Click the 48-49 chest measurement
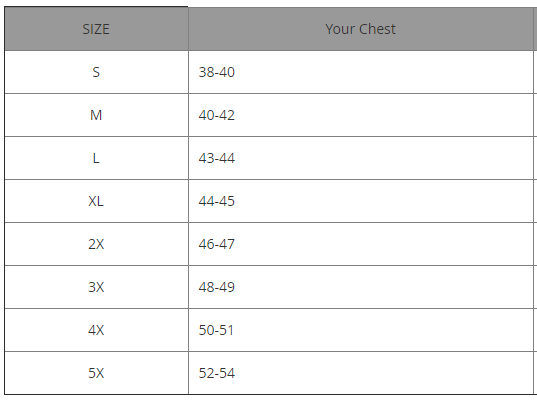The image size is (537, 400). pos(216,287)
